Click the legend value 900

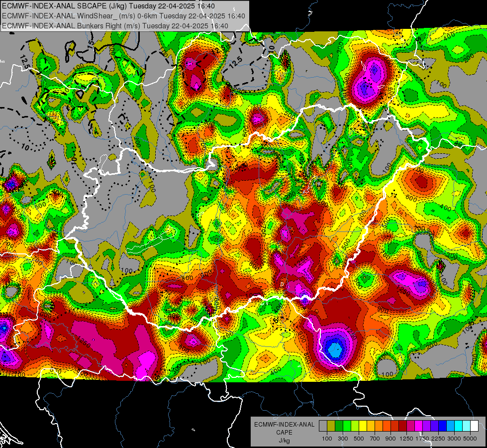pos(390,439)
